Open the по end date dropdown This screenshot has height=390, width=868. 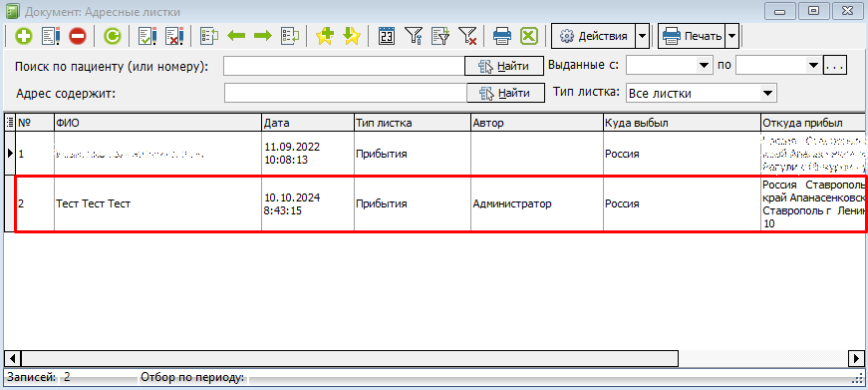813,66
